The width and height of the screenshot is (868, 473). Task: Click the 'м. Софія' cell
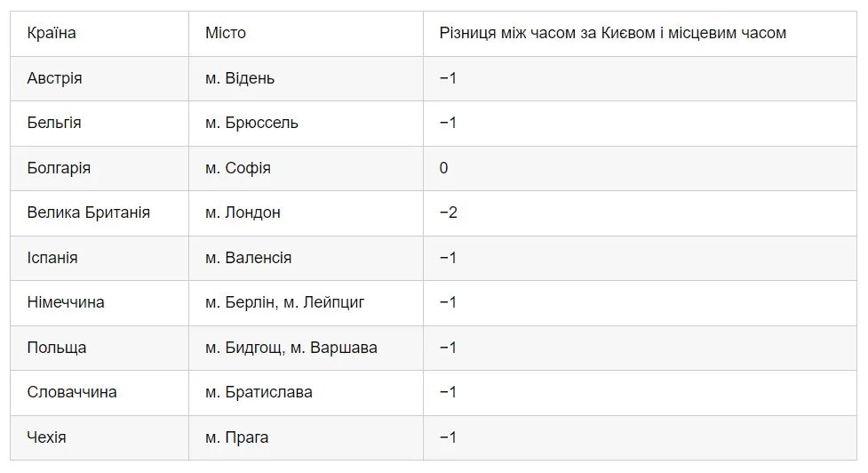pyautogui.click(x=238, y=168)
